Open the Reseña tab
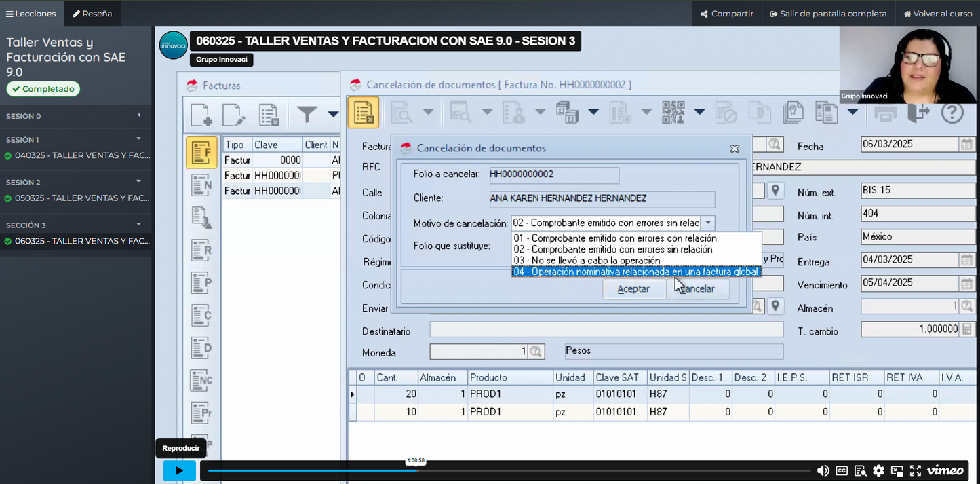 93,14
